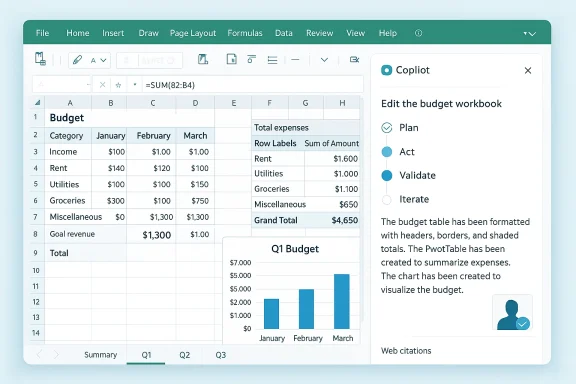Click the March bar in chart
576x384 pixels.
tap(342, 301)
